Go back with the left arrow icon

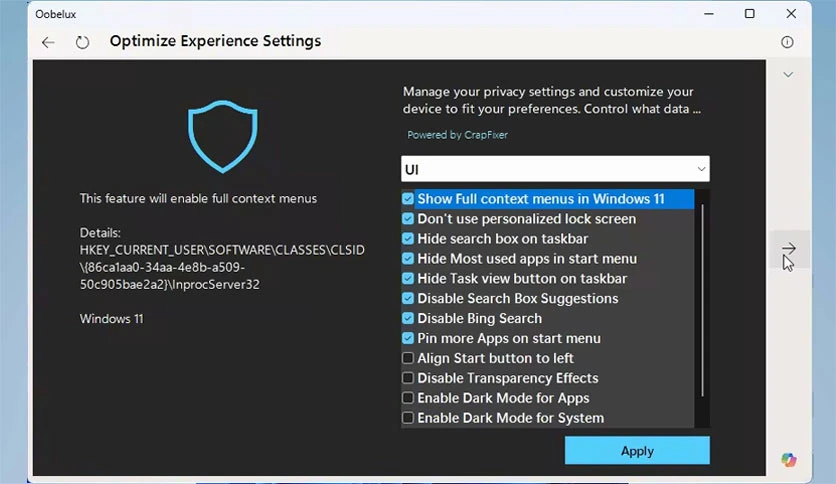[48, 42]
